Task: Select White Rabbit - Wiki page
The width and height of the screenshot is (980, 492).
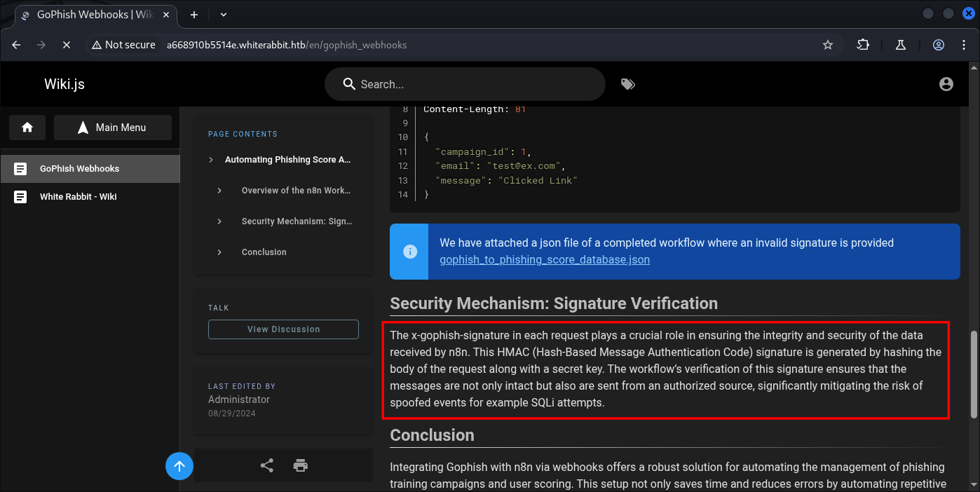Action: pyautogui.click(x=78, y=197)
